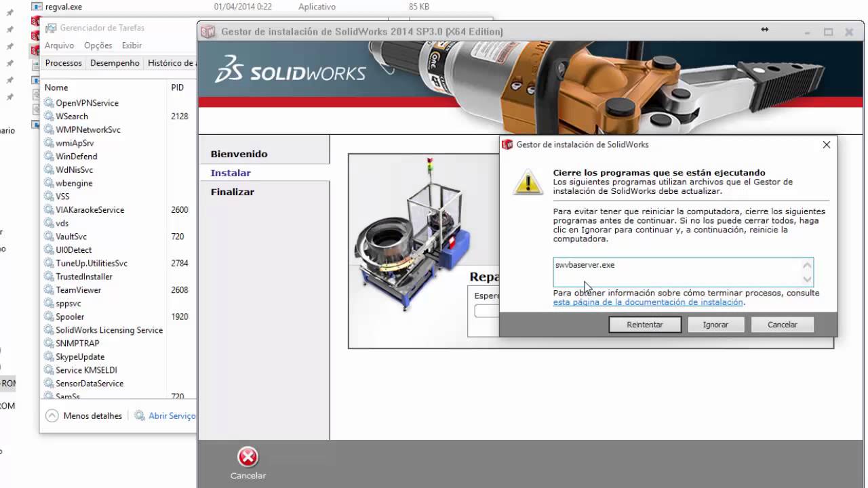
Task: Open the installation documentation page link
Action: [x=648, y=302]
